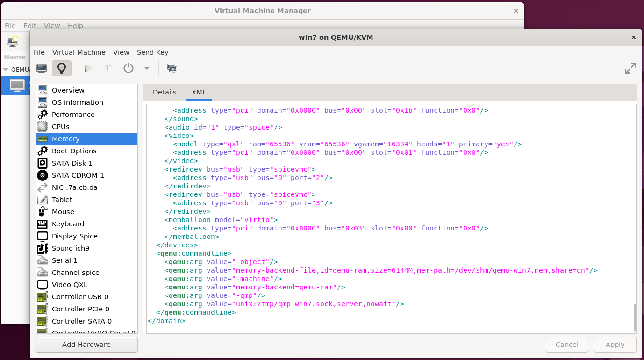This screenshot has width=644, height=360.
Task: Open the manage snapshots icon
Action: [x=172, y=68]
